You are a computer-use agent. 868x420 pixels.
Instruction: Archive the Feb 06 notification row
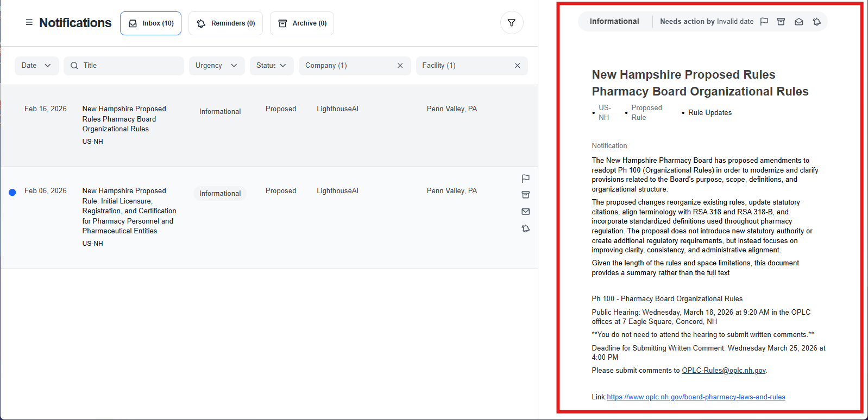pyautogui.click(x=525, y=195)
